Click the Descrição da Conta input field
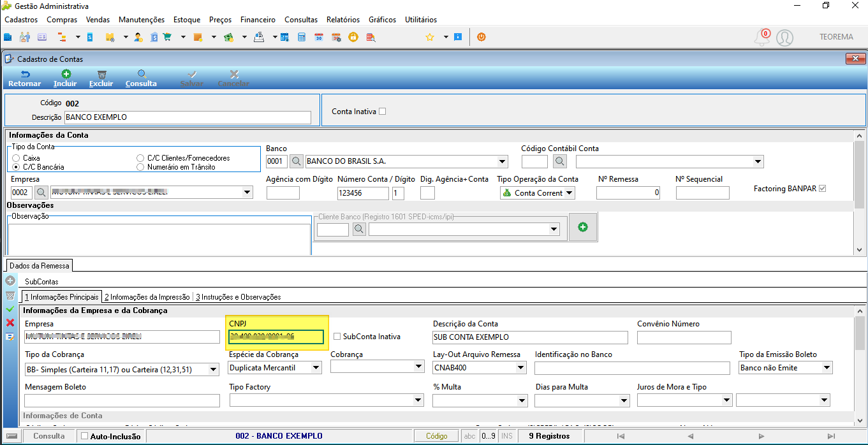This screenshot has height=445, width=868. [x=530, y=337]
